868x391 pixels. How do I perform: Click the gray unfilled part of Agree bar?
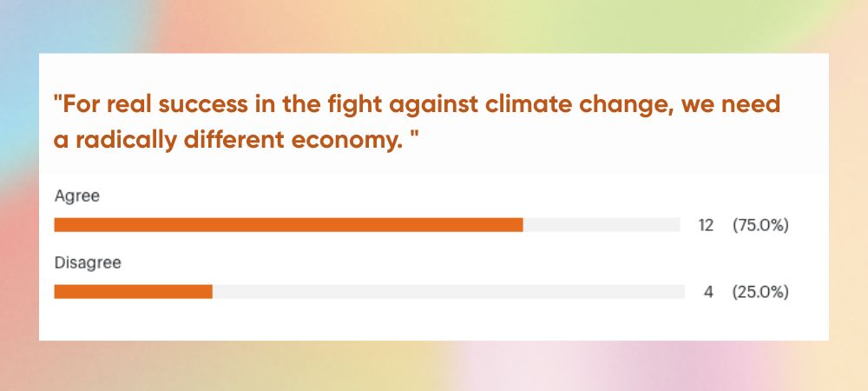pos(601,225)
